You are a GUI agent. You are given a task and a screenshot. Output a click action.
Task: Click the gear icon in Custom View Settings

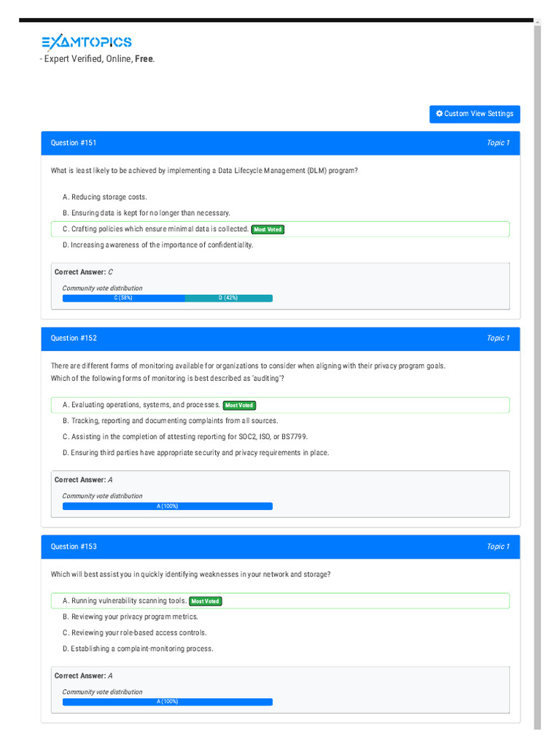point(439,114)
